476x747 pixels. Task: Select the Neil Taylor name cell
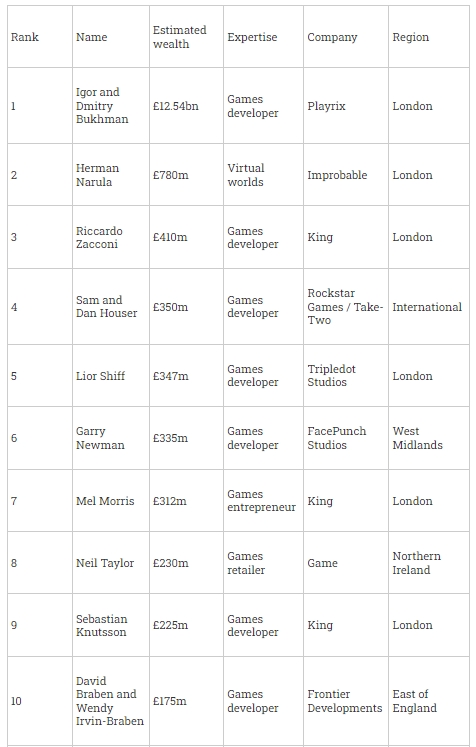point(111,563)
